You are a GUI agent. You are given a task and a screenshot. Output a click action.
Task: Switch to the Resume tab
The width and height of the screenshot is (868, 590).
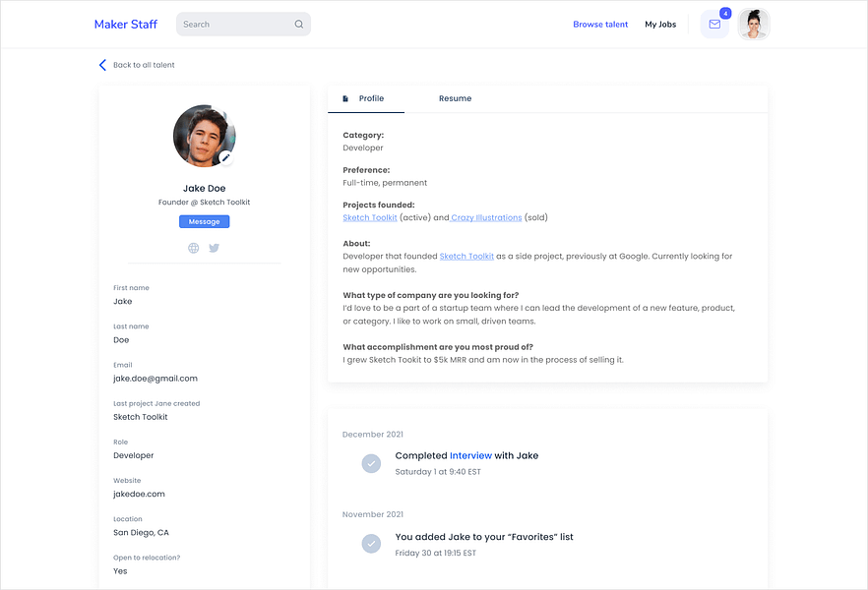click(x=455, y=98)
